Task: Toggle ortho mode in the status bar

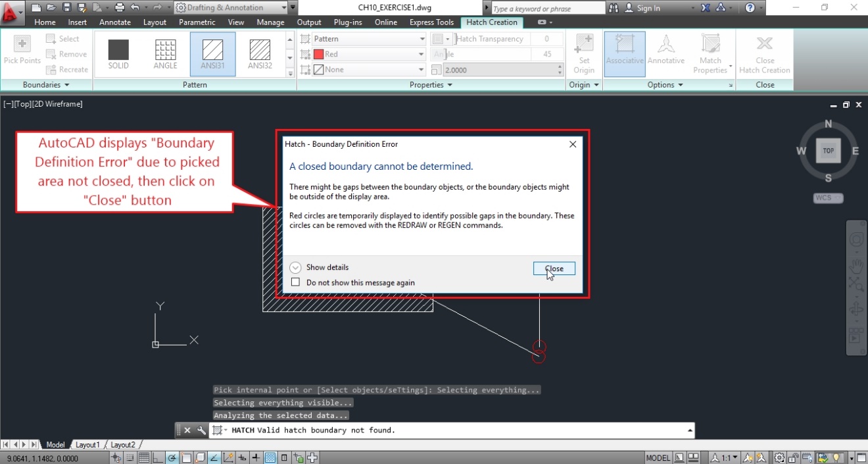Action: (157, 457)
